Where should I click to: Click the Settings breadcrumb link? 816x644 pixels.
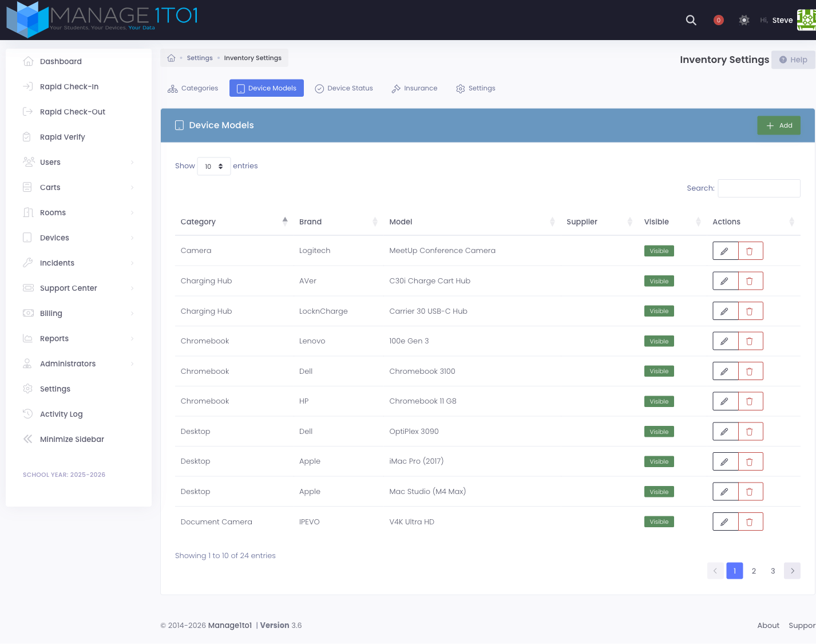point(200,58)
